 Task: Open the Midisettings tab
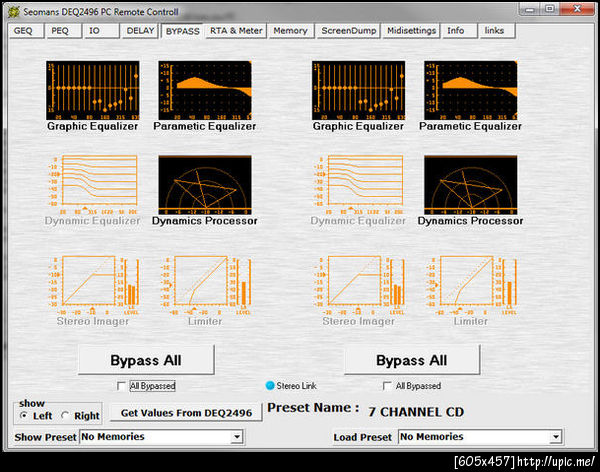click(x=411, y=31)
